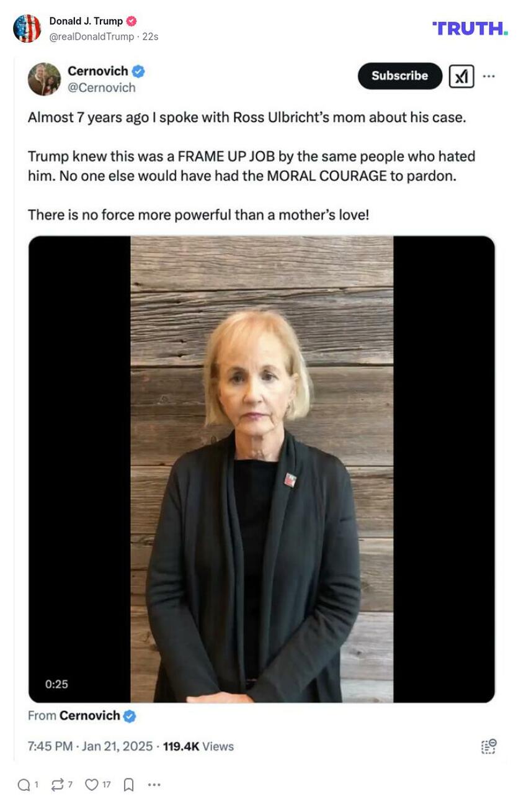Play the embedded video of the woman
Image resolution: width=521 pixels, height=812 pixels.
coord(262,469)
